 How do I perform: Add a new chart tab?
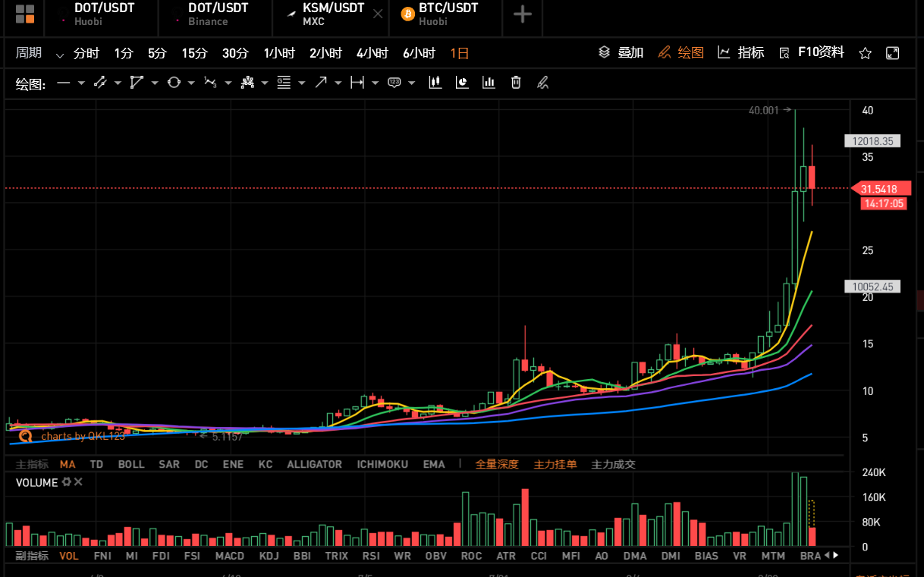[523, 14]
